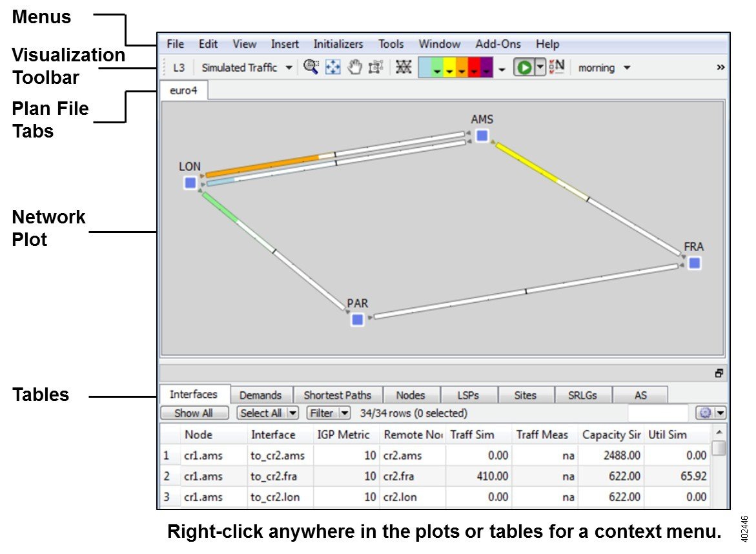
Task: Click the Filter button
Action: (322, 413)
